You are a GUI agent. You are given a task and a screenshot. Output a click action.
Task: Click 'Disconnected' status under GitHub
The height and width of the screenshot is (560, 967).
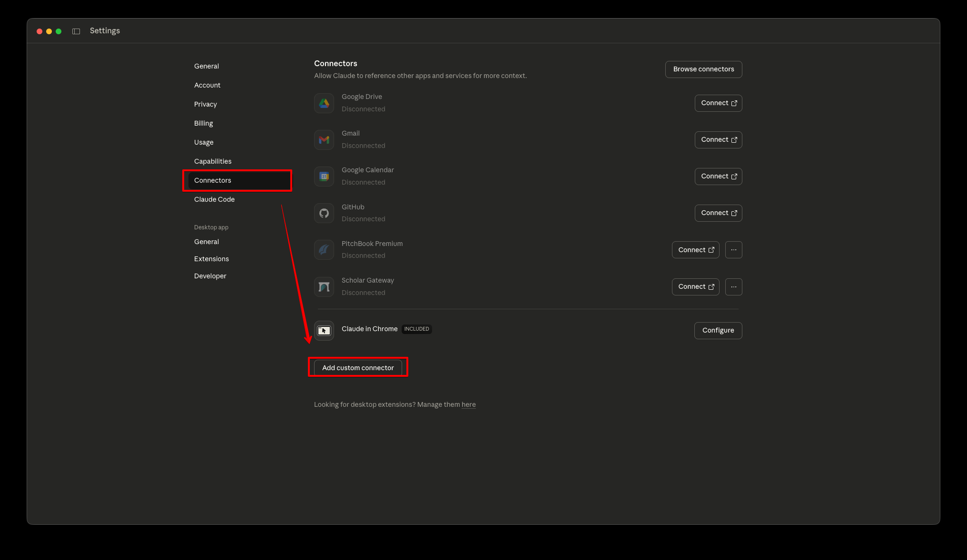[x=364, y=219]
